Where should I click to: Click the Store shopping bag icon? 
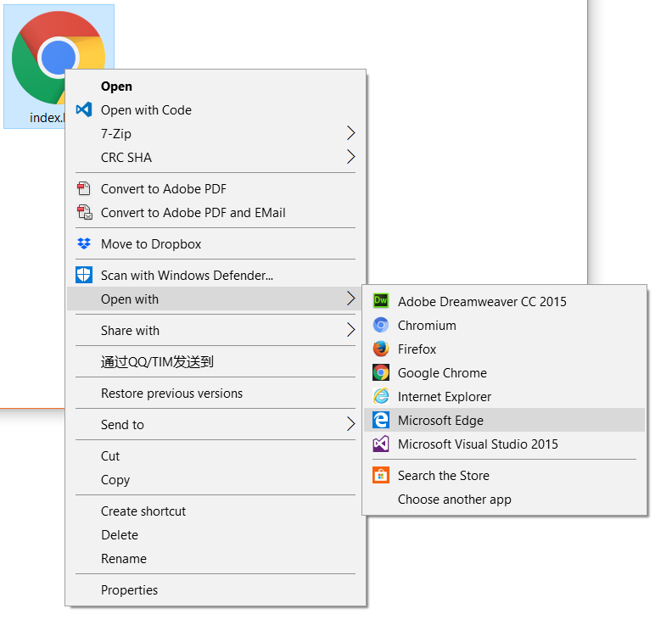[381, 476]
